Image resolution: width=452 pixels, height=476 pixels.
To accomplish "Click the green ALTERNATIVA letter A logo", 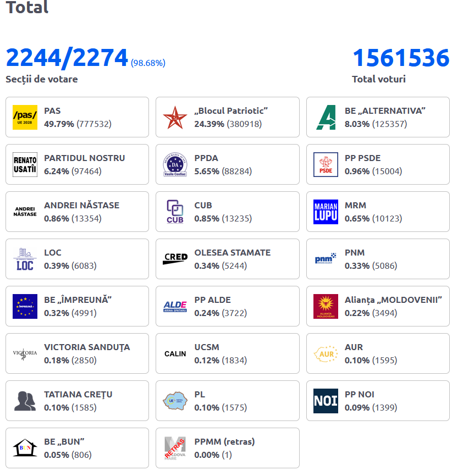I will click(x=326, y=117).
